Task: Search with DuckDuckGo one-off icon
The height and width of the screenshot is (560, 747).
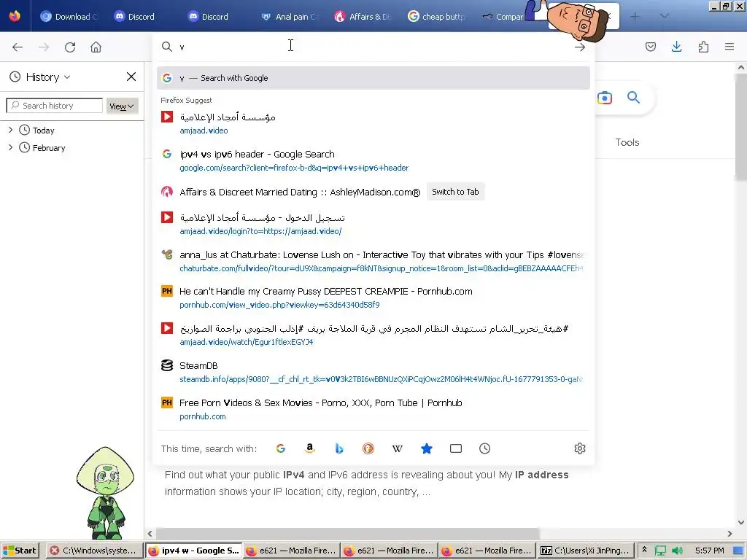Action: pyautogui.click(x=368, y=448)
